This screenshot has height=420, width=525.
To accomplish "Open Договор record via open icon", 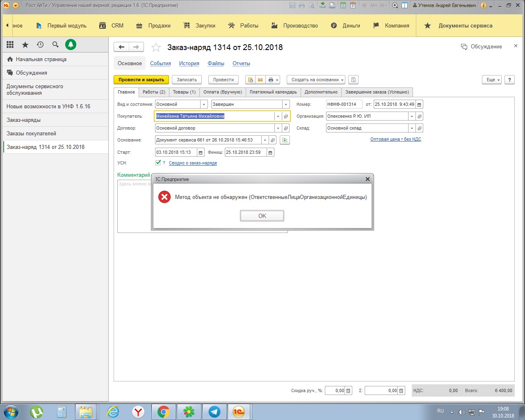I will pyautogui.click(x=286, y=128).
